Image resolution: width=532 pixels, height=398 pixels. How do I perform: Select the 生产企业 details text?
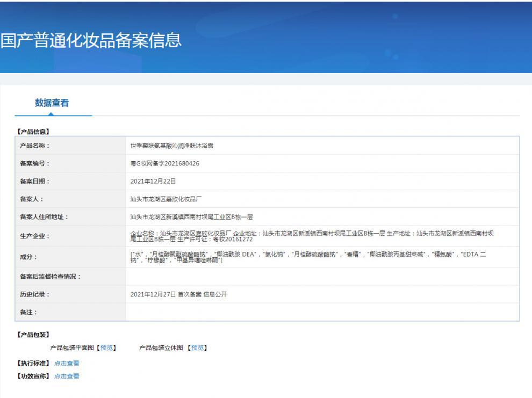(x=312, y=236)
